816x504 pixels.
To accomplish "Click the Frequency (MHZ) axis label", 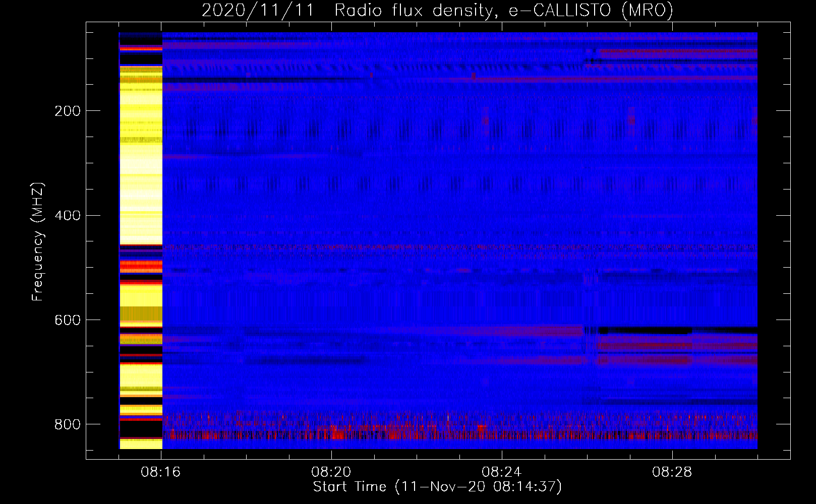I will point(38,242).
